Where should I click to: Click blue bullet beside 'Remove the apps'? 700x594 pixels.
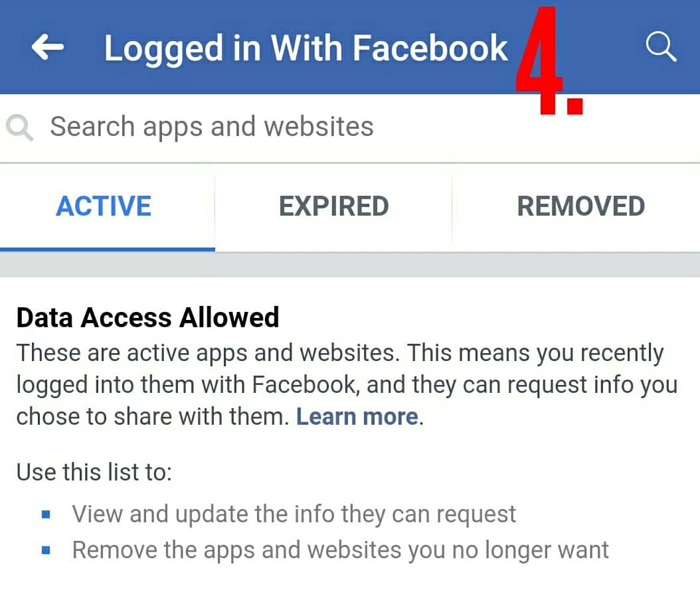coord(46,550)
